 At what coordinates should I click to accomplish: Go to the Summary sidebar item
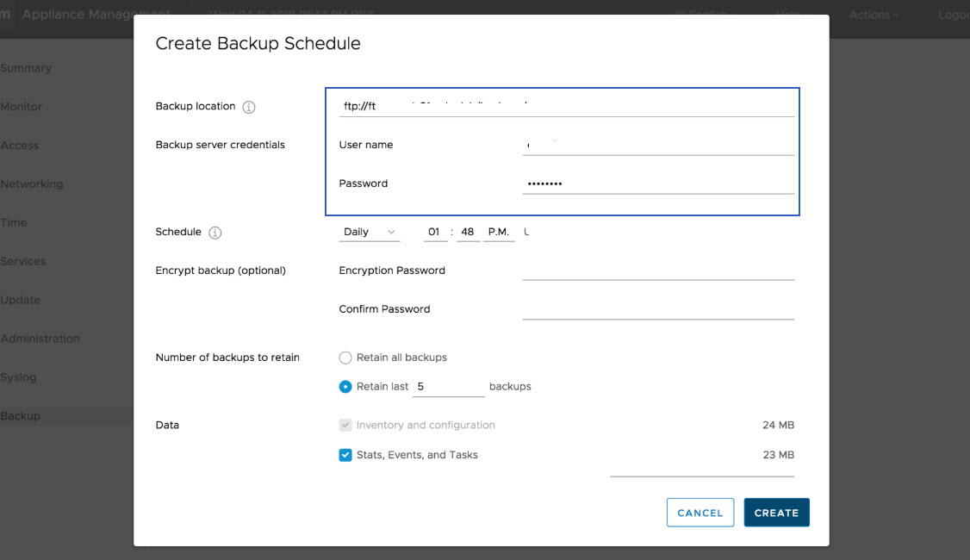[26, 68]
